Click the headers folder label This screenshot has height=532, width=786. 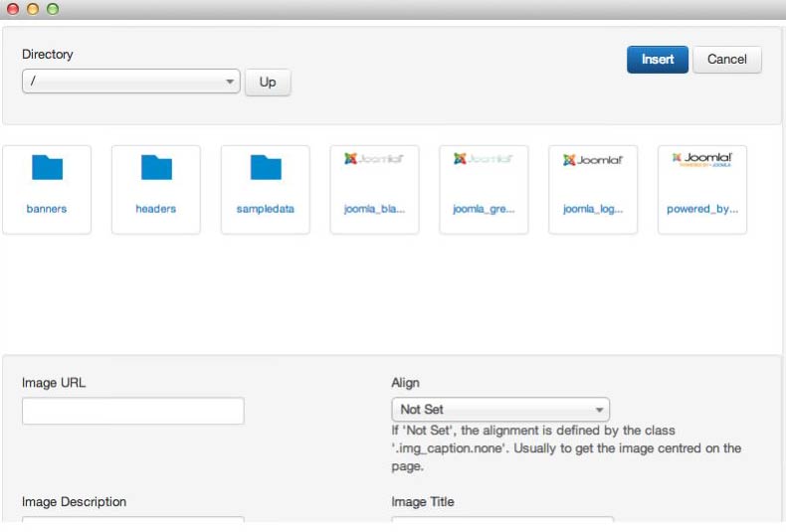(x=156, y=209)
